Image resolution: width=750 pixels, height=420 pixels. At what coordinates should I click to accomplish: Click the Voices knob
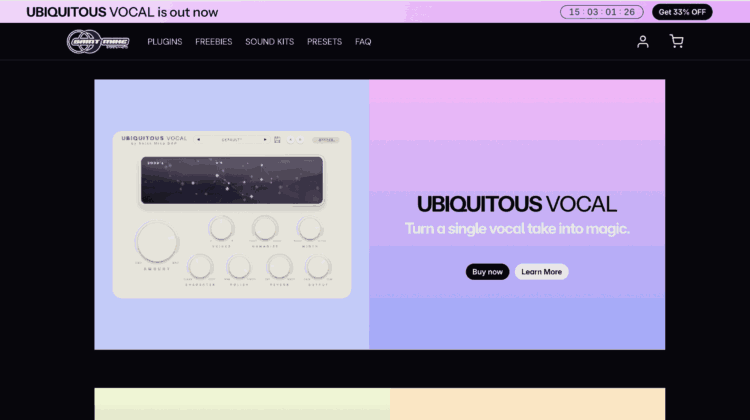coord(222,228)
